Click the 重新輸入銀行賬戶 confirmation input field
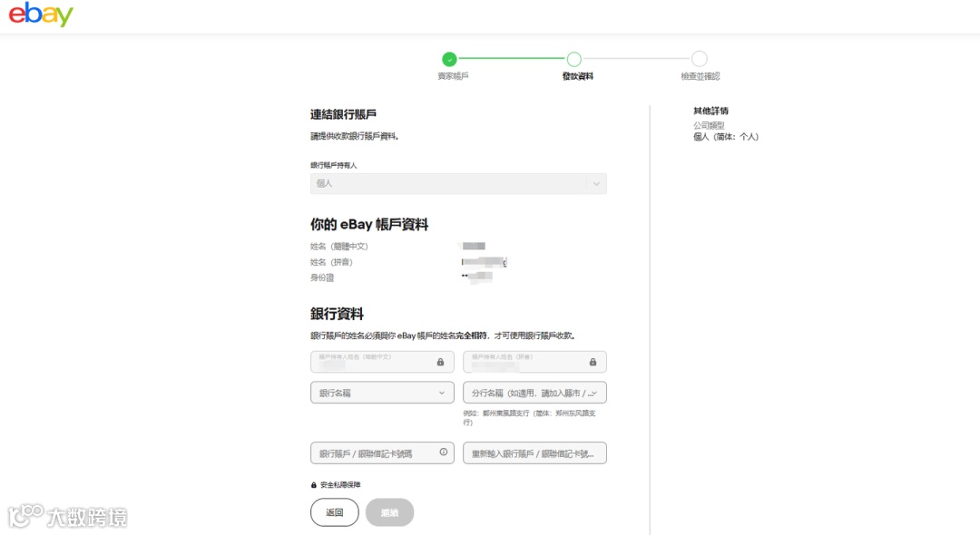Viewport: 980px width, 535px height. coord(534,453)
